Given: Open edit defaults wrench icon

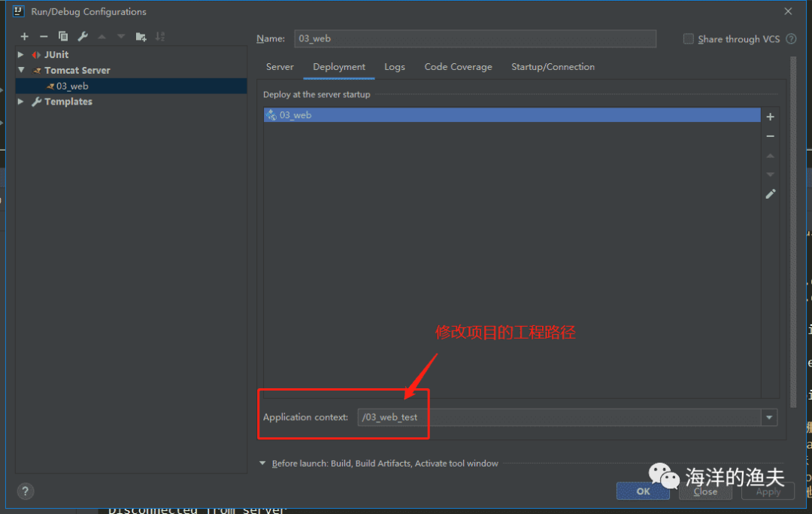Looking at the screenshot, I should point(83,36).
